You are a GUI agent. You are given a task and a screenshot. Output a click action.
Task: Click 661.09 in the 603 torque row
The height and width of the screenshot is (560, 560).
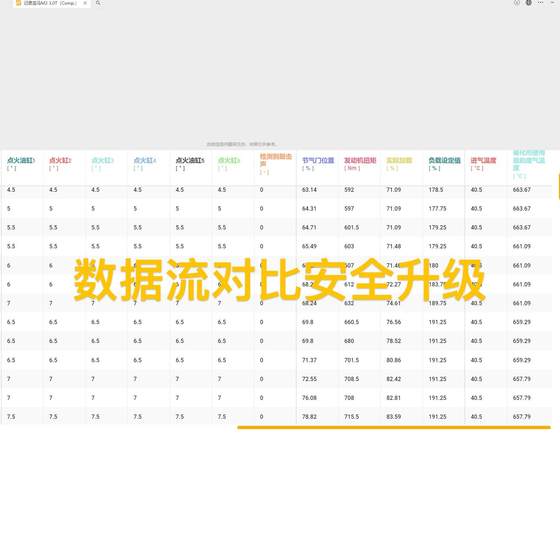tap(522, 246)
